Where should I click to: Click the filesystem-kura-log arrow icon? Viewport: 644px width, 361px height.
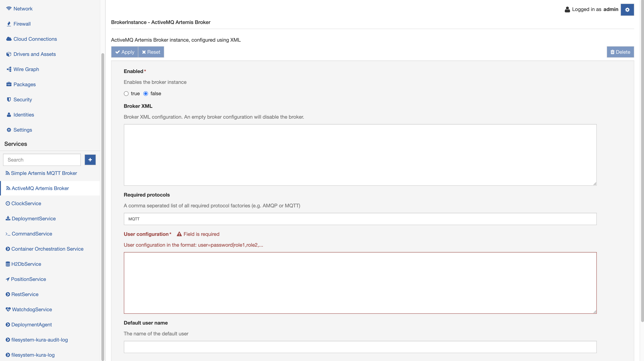coord(8,355)
